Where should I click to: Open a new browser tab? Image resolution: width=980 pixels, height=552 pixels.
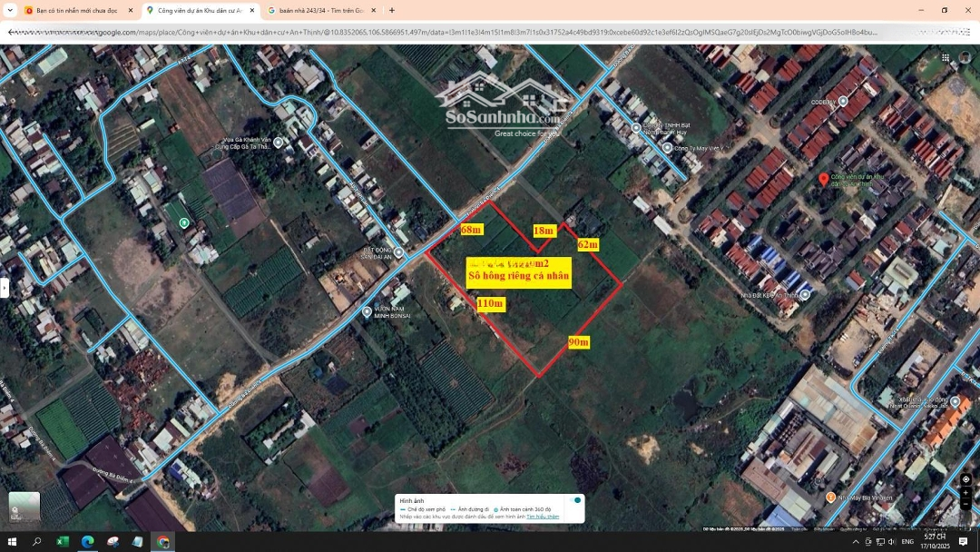point(392,10)
